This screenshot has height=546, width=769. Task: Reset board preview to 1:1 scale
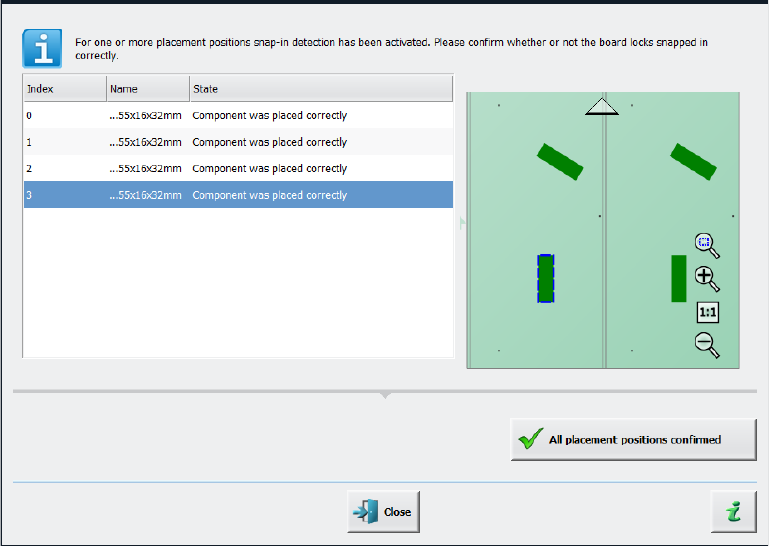[x=707, y=312]
